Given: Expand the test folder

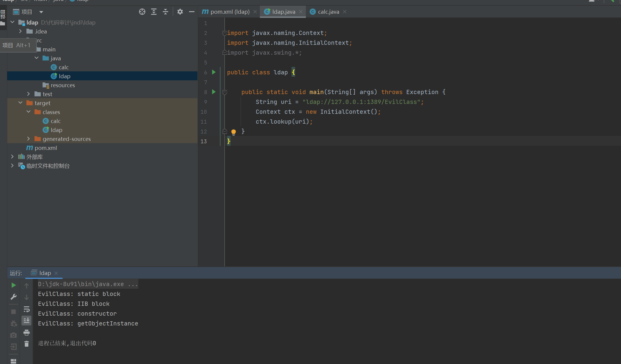Looking at the screenshot, I should coord(28,94).
